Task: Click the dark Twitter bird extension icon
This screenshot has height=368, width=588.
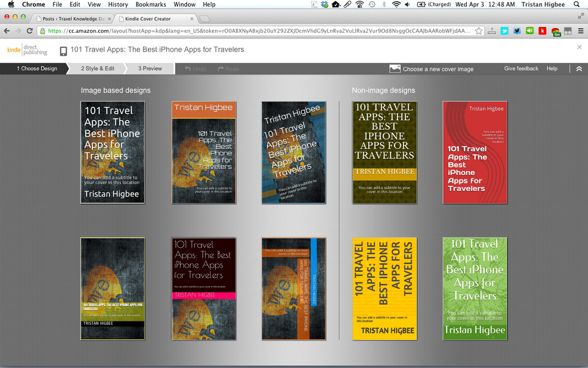Action: (517, 31)
